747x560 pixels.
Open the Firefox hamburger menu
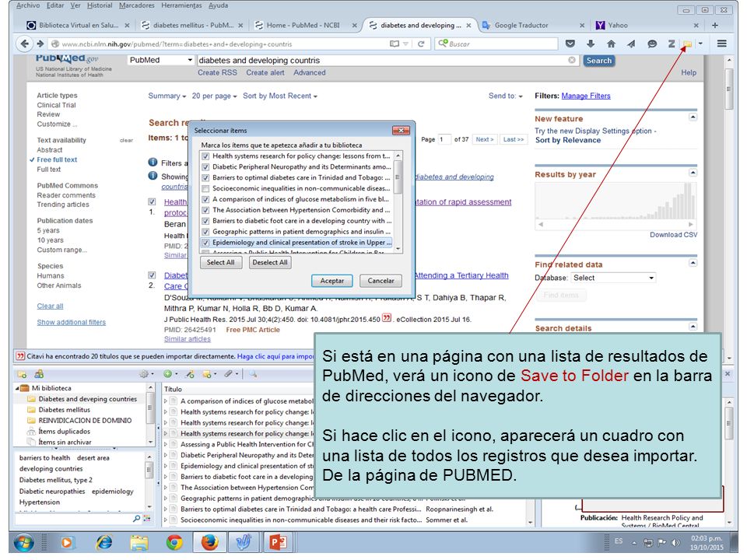(x=722, y=44)
